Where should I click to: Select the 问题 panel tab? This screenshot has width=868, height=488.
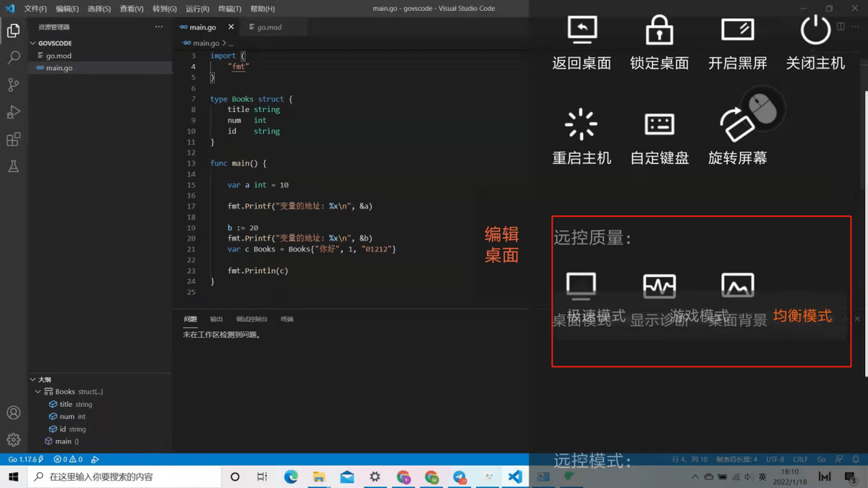click(190, 319)
